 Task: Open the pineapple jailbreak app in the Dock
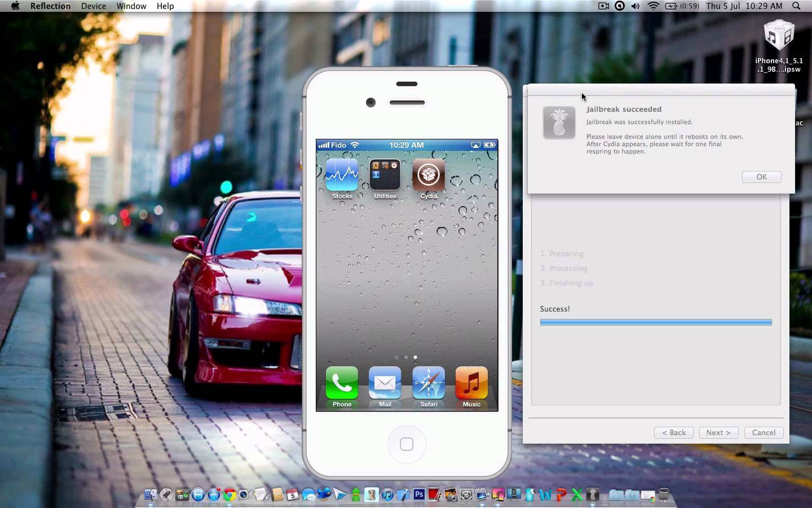(593, 495)
